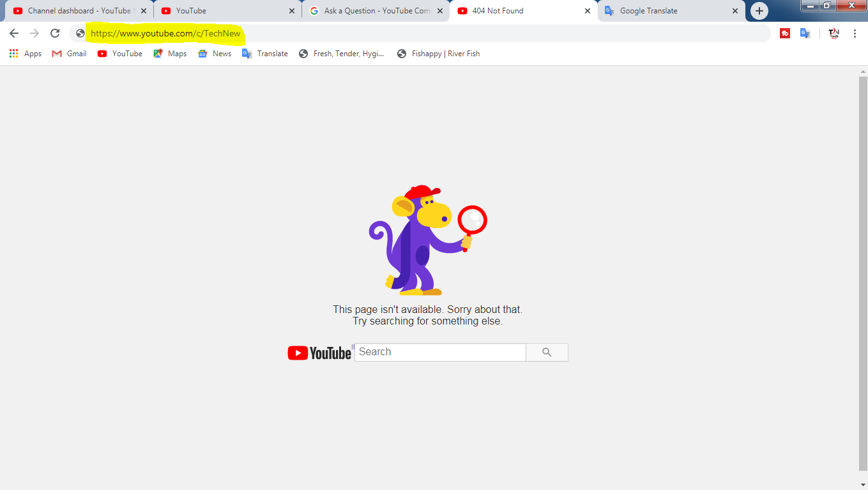Click the "This page isn't available" message
Image resolution: width=868 pixels, height=490 pixels.
427,309
